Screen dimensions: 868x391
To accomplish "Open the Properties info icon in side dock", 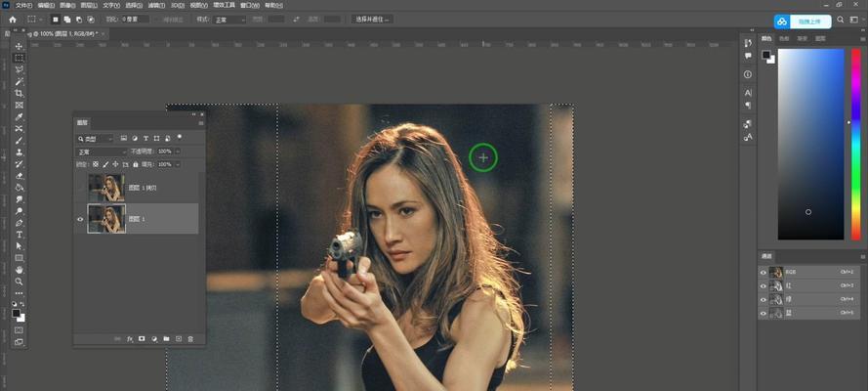I will [748, 74].
